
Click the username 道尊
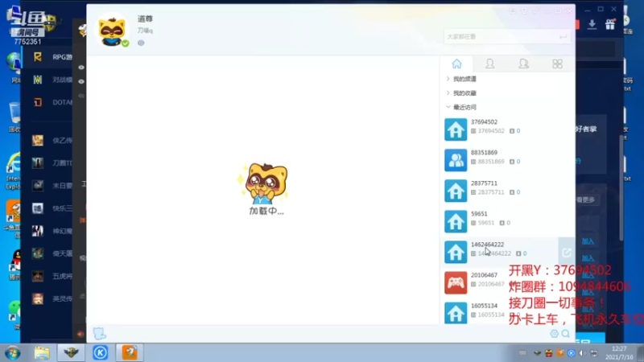point(145,19)
